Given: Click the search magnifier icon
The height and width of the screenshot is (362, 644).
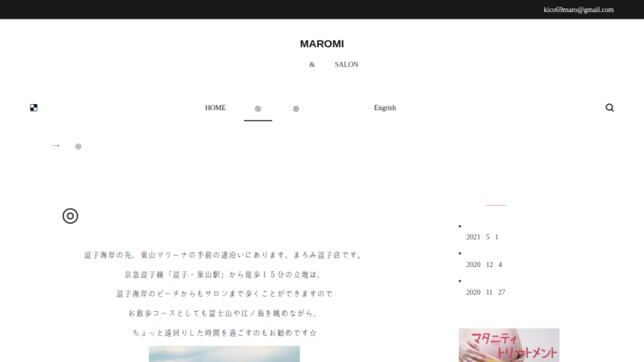Looking at the screenshot, I should (610, 108).
